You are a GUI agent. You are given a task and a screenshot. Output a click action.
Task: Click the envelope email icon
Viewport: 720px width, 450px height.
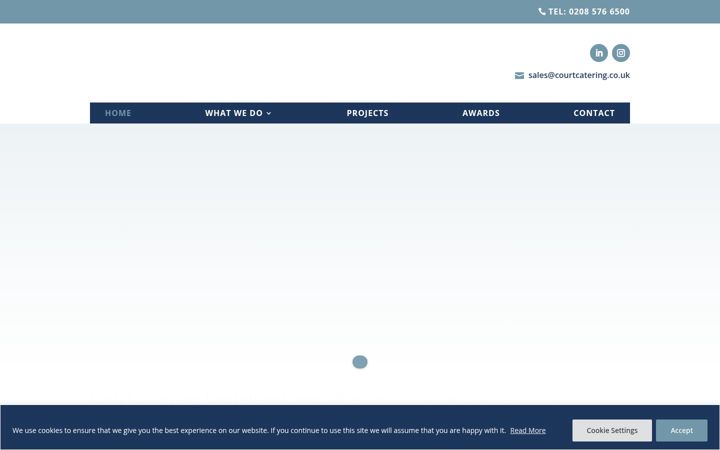pos(519,75)
